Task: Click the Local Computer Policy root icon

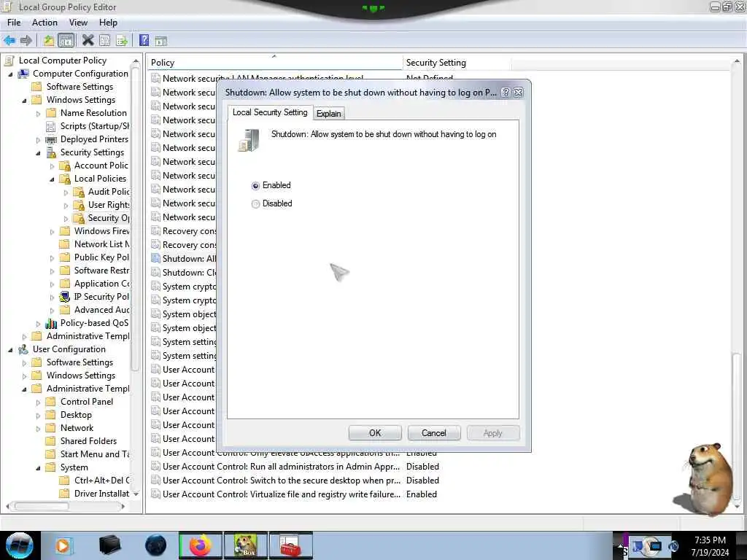Action: click(9, 61)
